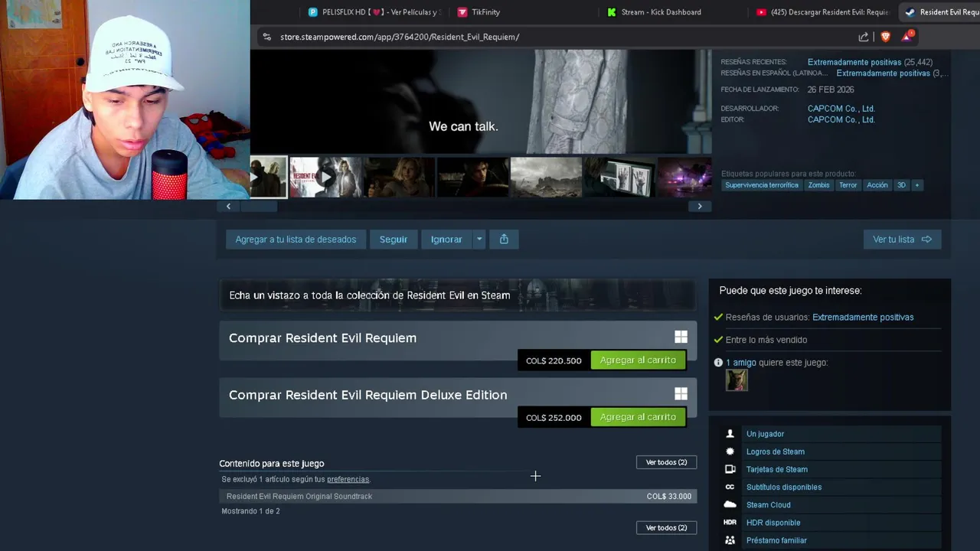Image resolution: width=980 pixels, height=551 pixels.
Task: Open CAPCOM developer link
Action: (841, 109)
